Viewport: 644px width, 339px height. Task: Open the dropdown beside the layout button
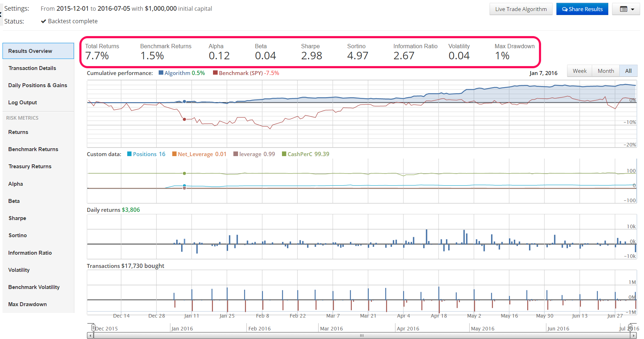(632, 9)
